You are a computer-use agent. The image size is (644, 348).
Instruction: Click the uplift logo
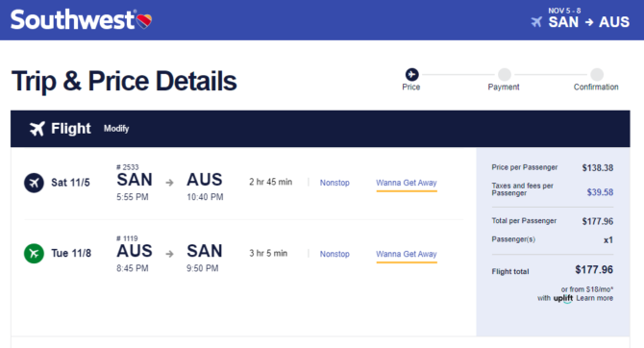click(x=562, y=298)
